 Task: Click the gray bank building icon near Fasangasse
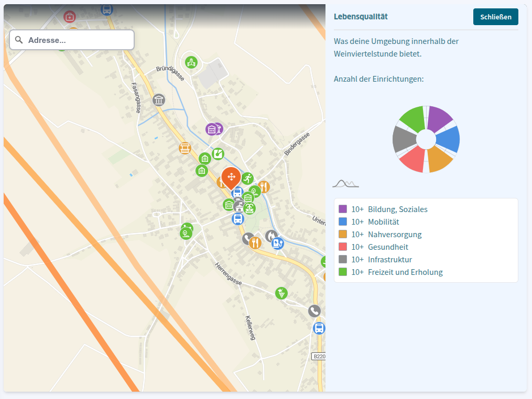159,100
